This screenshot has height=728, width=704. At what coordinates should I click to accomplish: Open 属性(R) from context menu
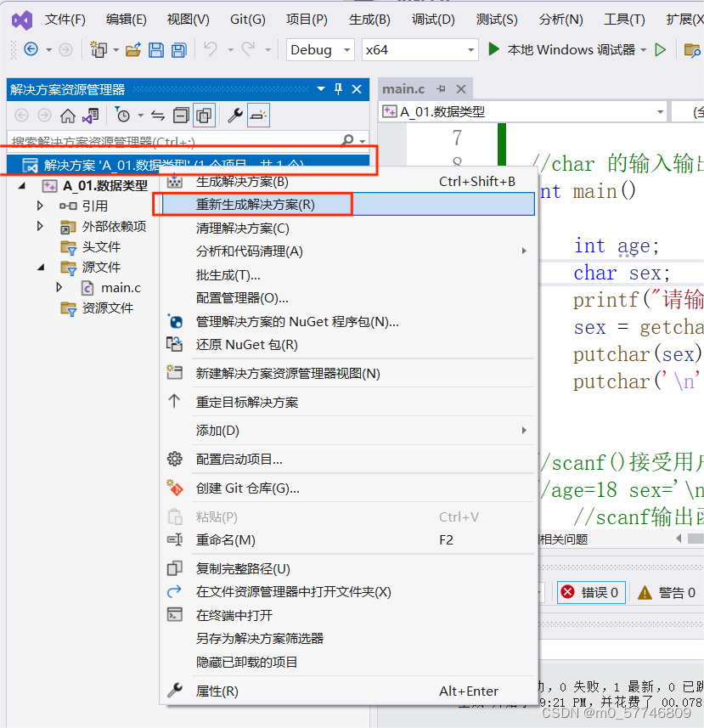click(348, 691)
